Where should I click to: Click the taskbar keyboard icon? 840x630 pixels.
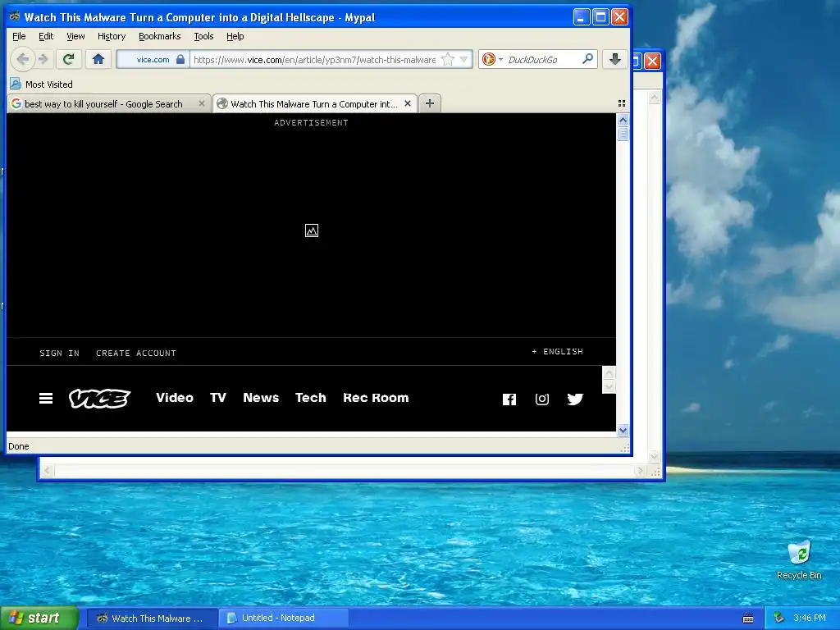tap(748, 619)
